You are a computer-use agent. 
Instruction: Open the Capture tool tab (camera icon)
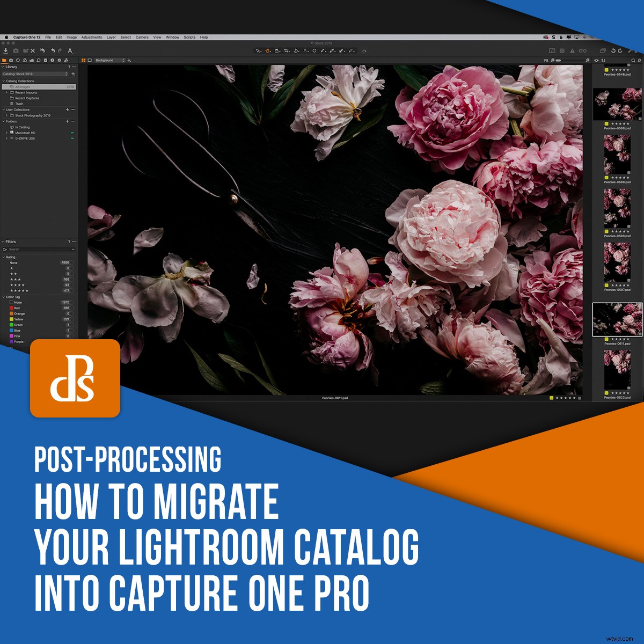(x=11, y=60)
